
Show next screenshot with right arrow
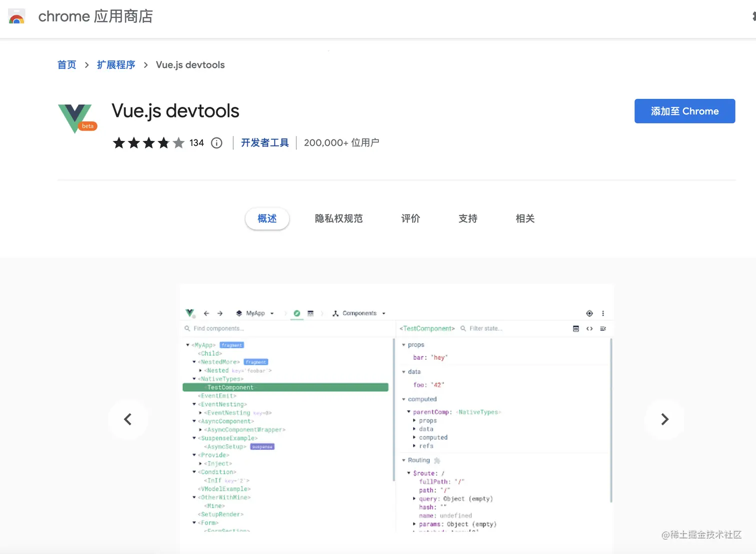tap(664, 419)
